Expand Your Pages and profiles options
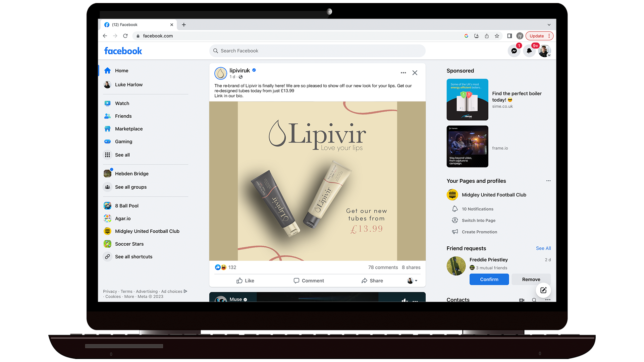The height and width of the screenshot is (362, 644). pyautogui.click(x=548, y=181)
